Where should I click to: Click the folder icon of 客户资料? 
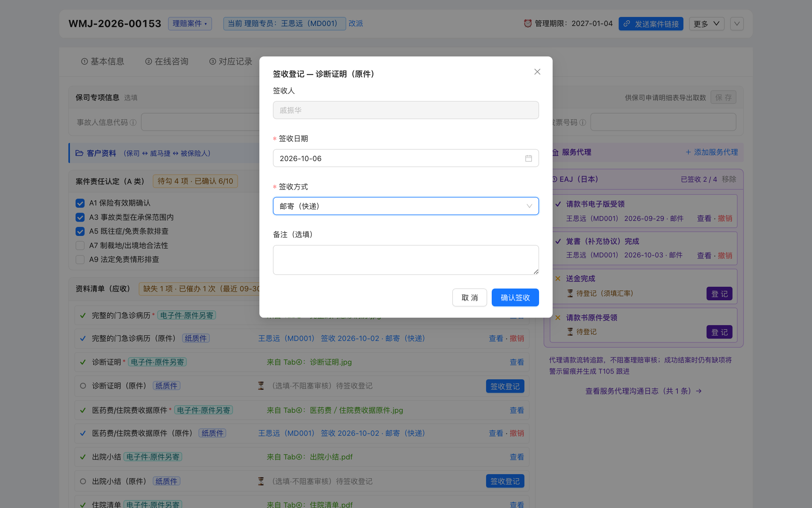point(79,153)
